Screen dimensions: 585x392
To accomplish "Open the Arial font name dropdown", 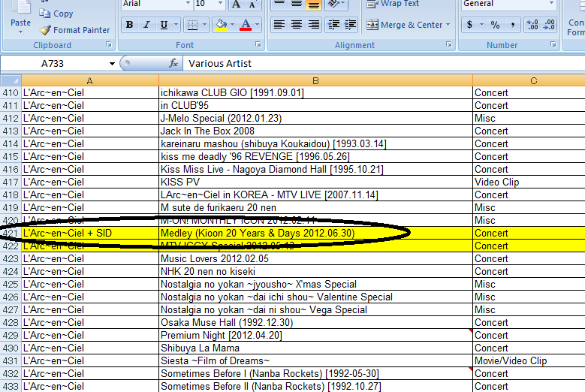I will pos(188,4).
